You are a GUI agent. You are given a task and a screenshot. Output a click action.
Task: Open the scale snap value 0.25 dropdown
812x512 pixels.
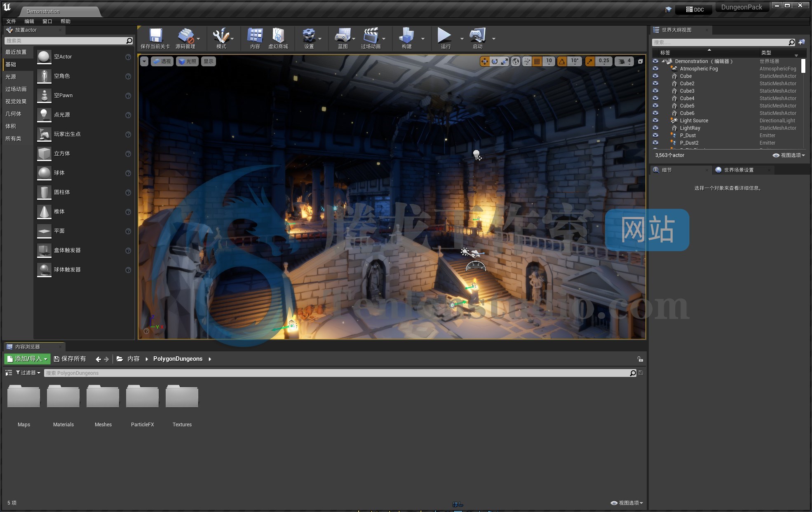[604, 61]
